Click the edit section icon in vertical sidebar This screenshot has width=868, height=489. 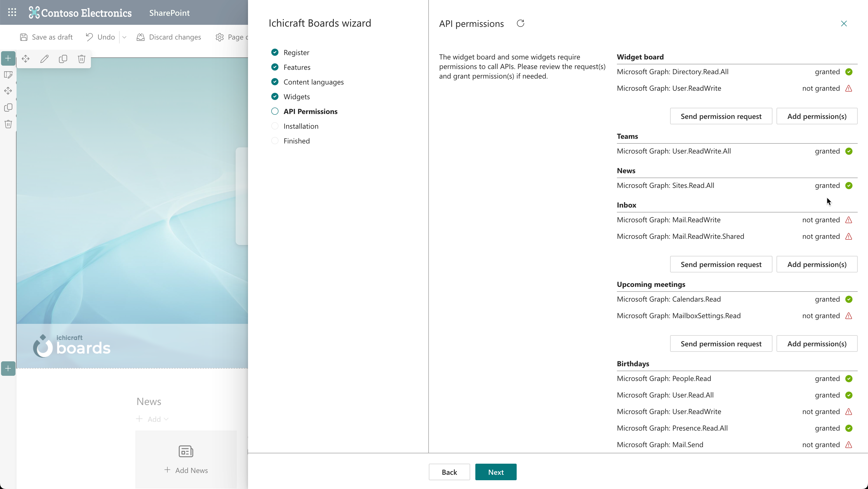pos(8,74)
